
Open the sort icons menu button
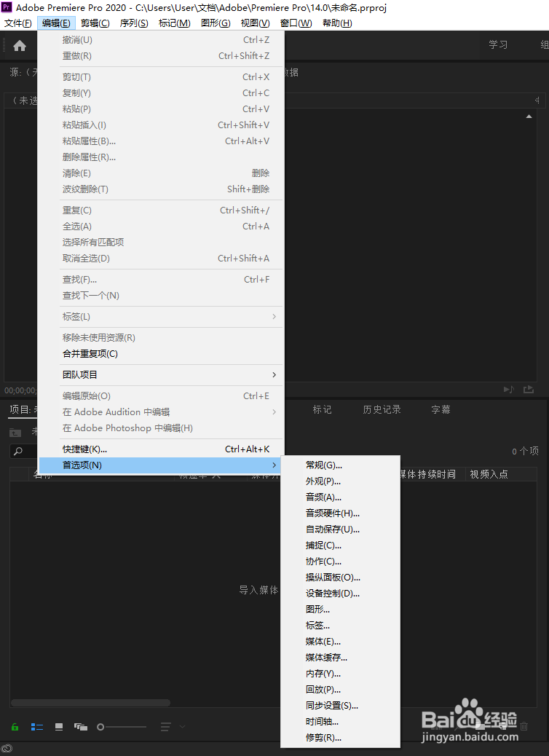click(166, 727)
